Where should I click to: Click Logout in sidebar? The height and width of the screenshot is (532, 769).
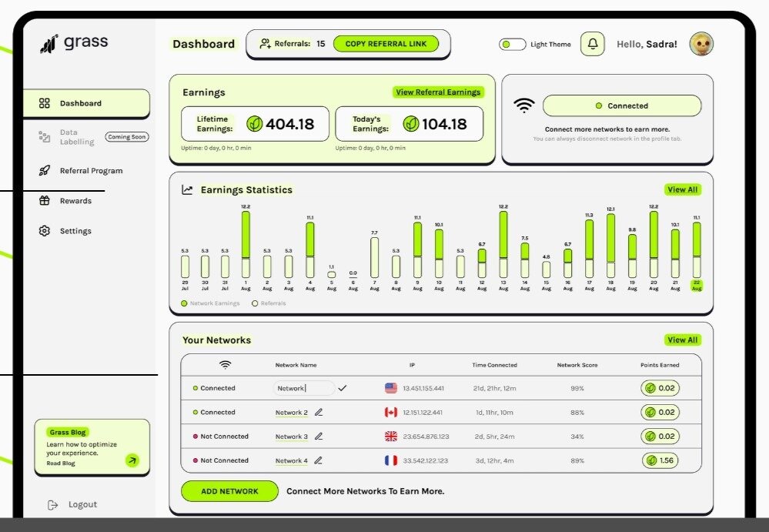coord(82,504)
